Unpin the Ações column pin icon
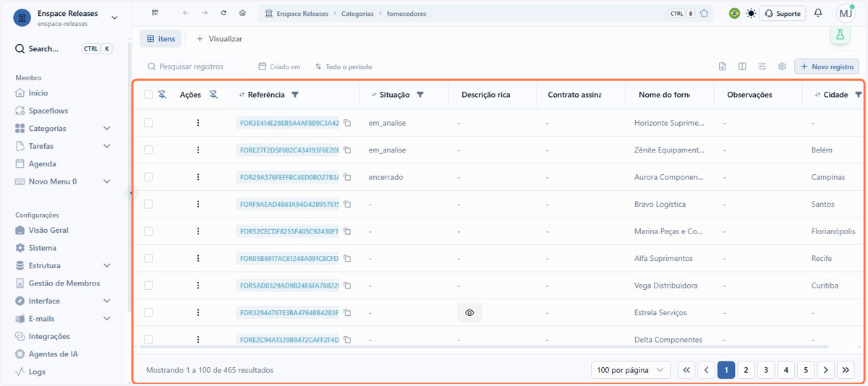The width and height of the screenshot is (868, 386). click(213, 95)
